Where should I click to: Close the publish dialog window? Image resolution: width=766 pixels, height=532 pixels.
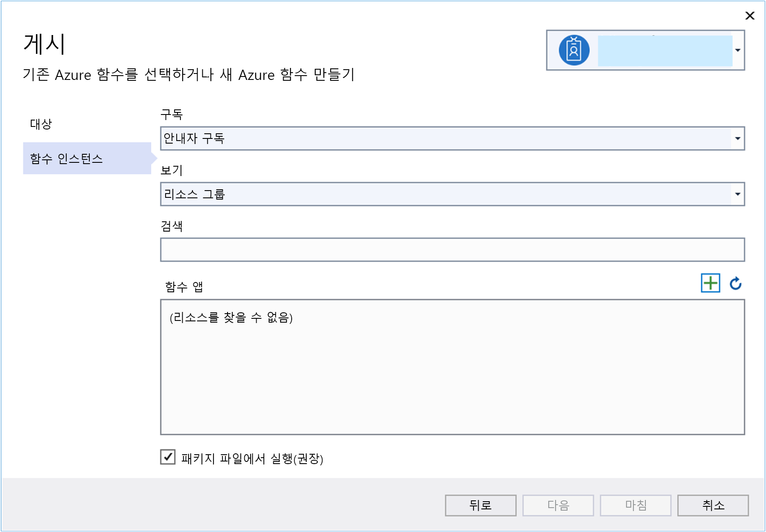pos(750,16)
